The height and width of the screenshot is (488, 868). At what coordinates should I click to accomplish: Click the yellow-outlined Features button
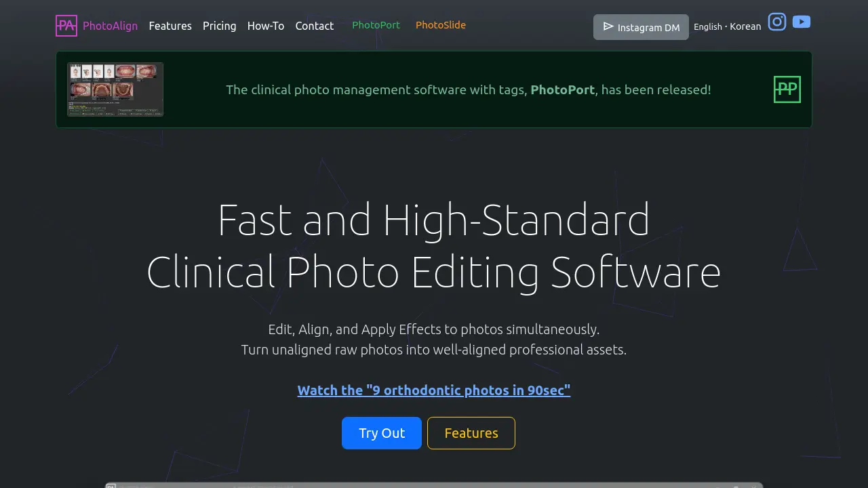[x=471, y=433]
